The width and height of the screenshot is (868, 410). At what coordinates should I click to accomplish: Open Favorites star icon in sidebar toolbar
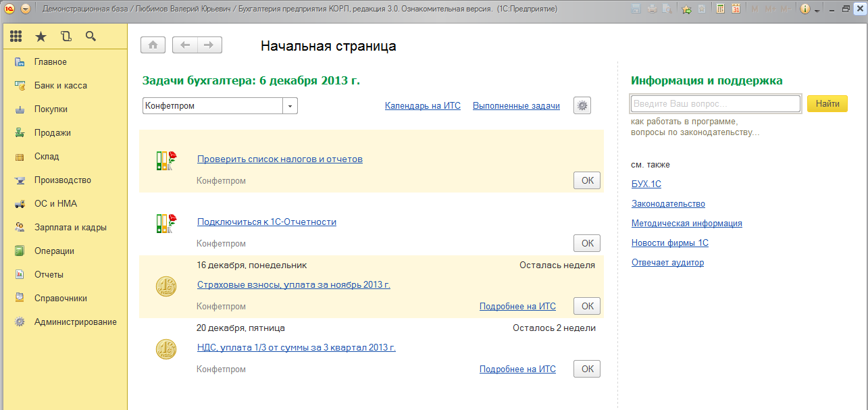click(41, 36)
